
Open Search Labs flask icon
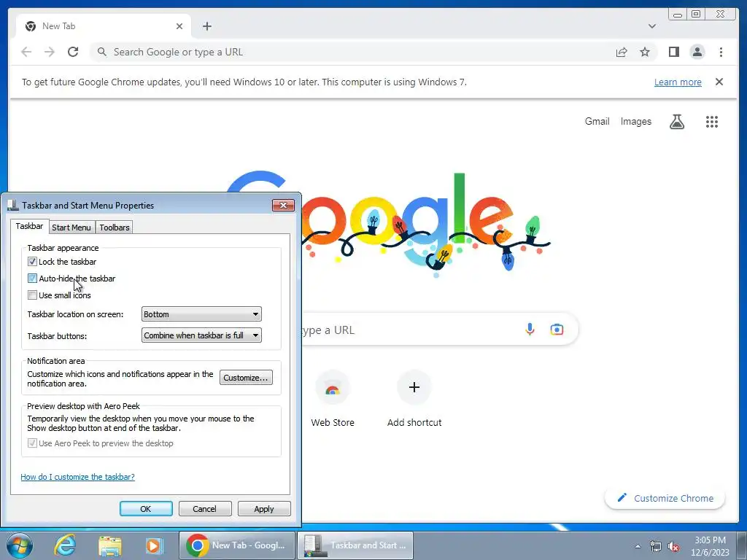tap(676, 122)
